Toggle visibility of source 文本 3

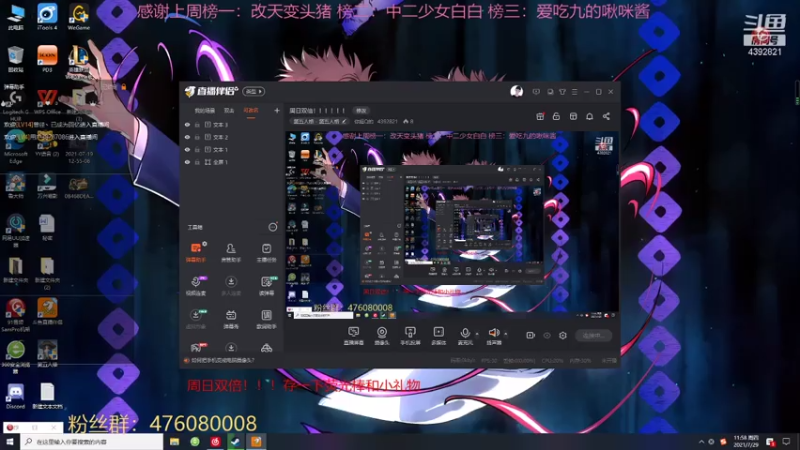tap(187, 124)
